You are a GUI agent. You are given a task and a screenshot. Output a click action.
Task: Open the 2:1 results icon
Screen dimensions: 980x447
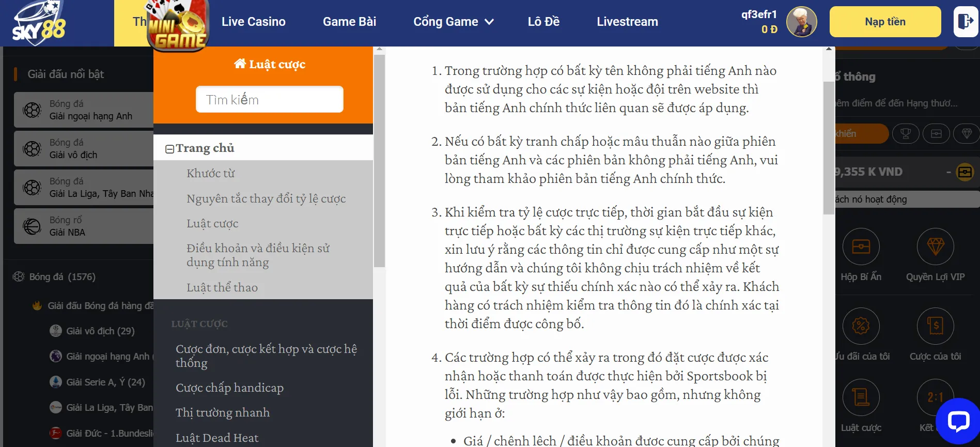tap(935, 397)
